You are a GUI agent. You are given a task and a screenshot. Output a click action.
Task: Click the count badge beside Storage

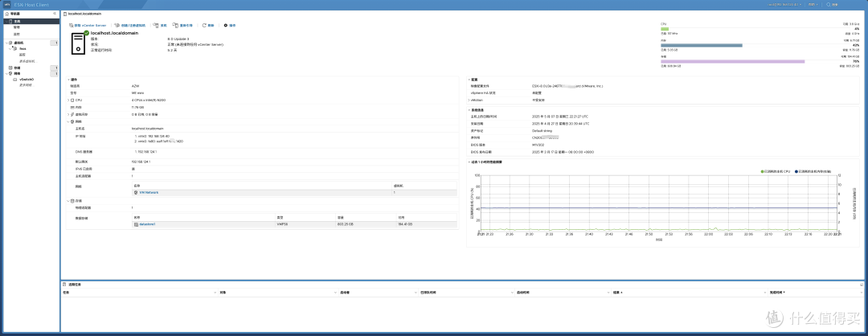[55, 68]
